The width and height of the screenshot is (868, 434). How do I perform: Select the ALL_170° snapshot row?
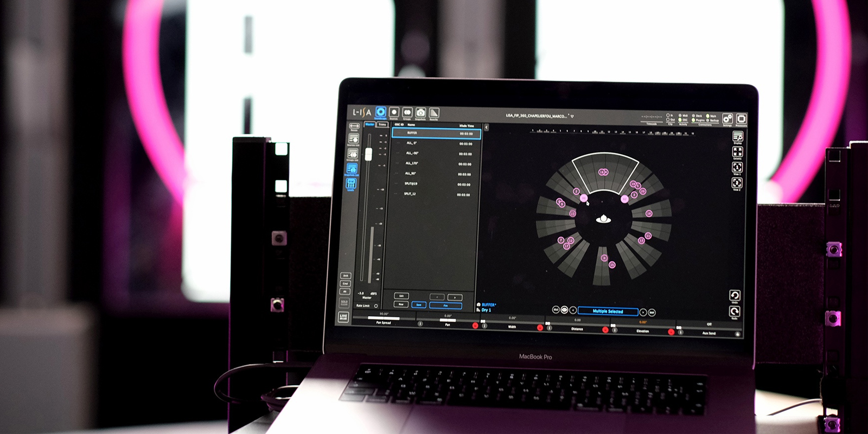pos(435,164)
